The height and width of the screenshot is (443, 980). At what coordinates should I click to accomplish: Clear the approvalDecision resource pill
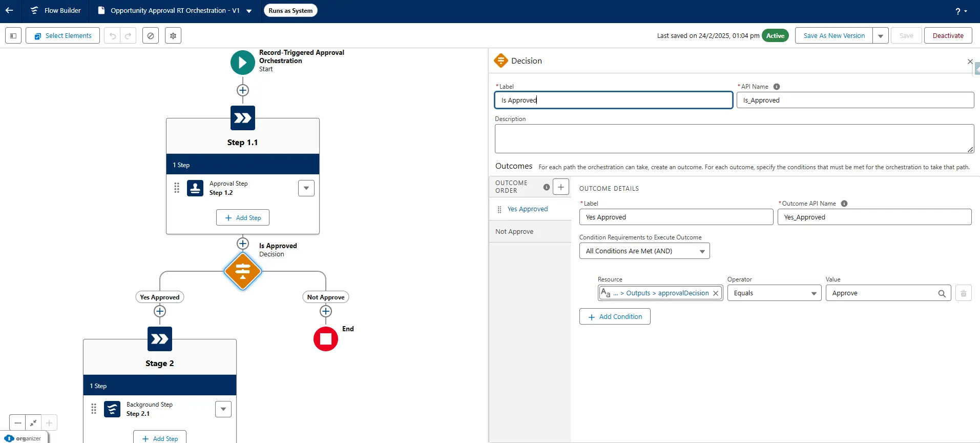tap(716, 293)
